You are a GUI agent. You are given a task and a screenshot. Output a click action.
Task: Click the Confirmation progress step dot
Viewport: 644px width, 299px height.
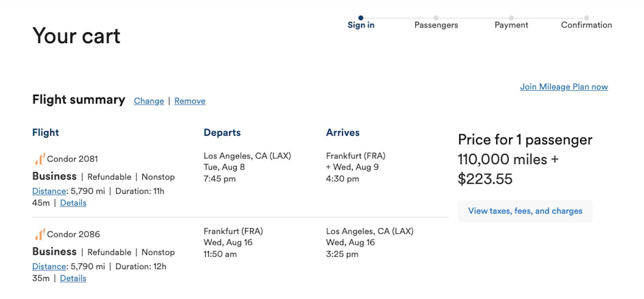[x=587, y=17]
